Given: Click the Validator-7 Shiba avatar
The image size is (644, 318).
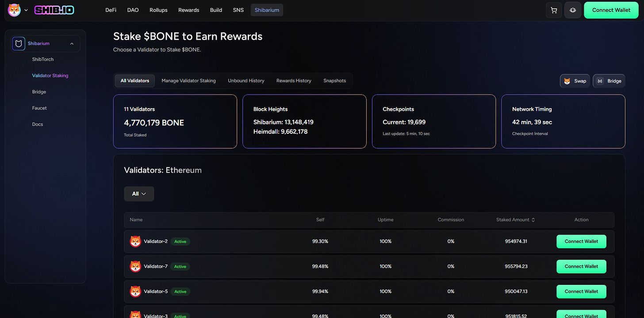Looking at the screenshot, I should tap(135, 266).
